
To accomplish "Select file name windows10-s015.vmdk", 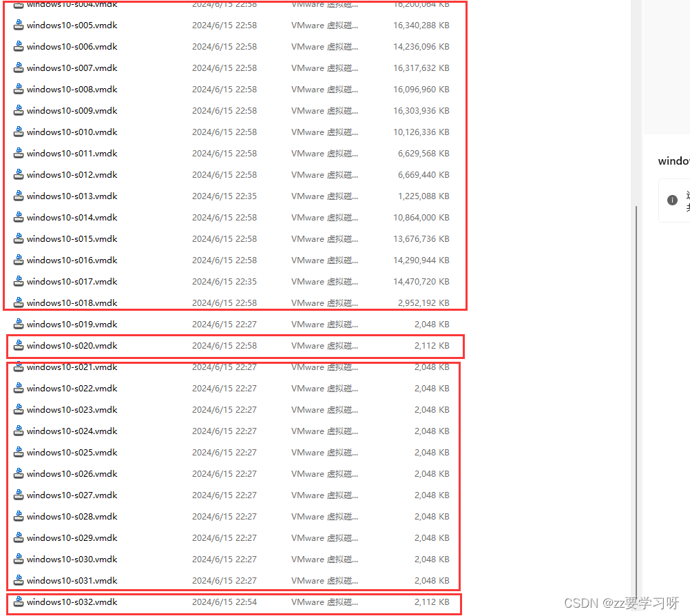I will (x=72, y=239).
